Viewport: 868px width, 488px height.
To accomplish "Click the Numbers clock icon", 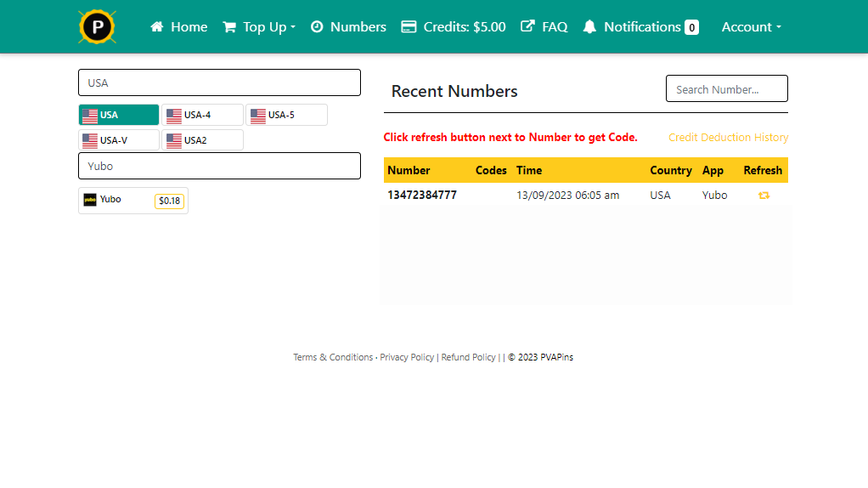I will (x=317, y=26).
